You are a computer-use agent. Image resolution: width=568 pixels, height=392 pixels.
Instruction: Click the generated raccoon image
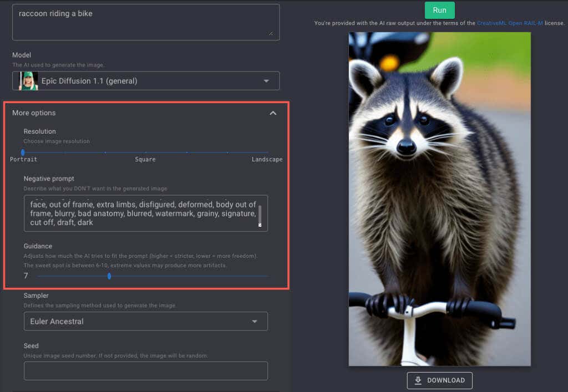pos(439,199)
